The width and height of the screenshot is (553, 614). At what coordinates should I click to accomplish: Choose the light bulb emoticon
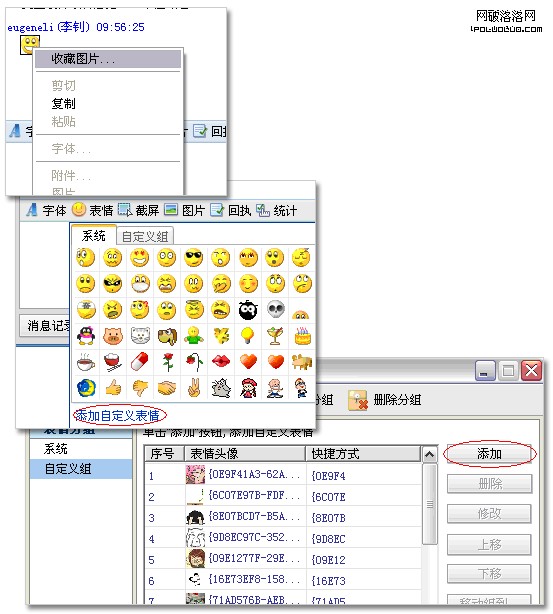click(248, 336)
